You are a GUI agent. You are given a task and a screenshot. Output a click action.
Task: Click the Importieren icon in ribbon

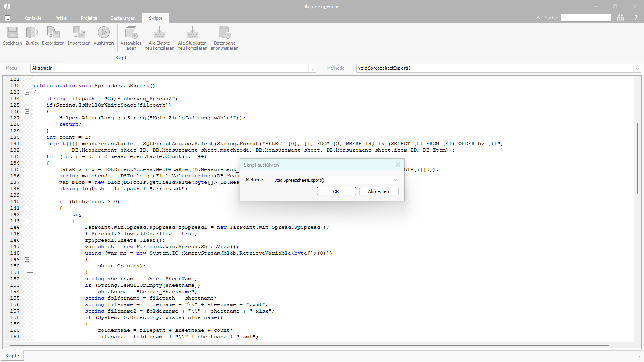79,33
